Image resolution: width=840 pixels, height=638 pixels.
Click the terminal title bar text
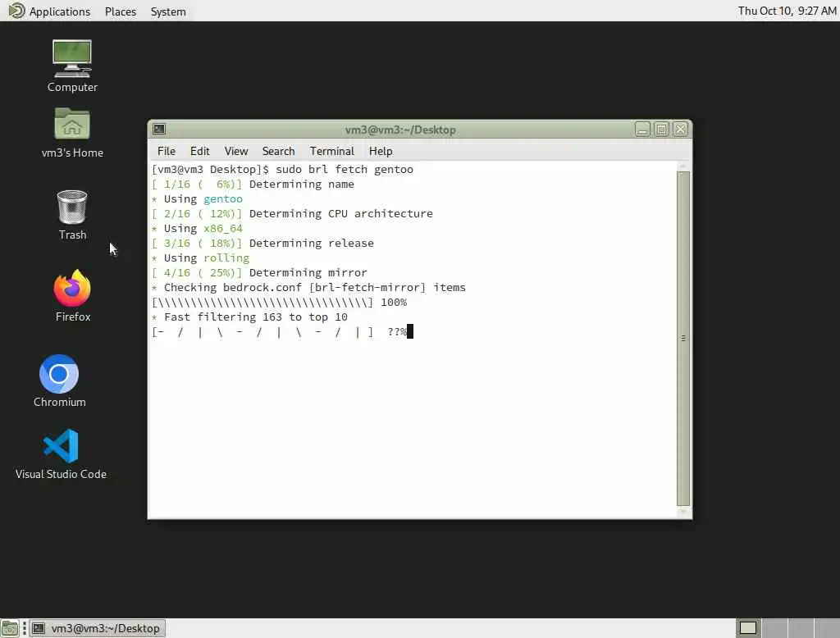click(400, 130)
